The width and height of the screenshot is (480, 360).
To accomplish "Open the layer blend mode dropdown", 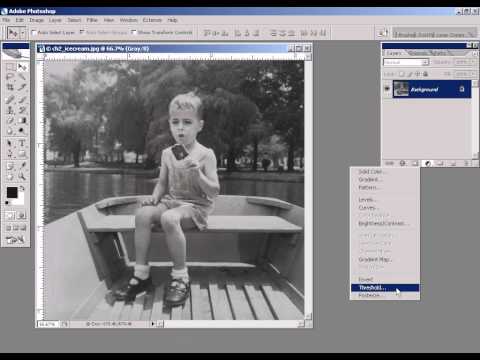I will pyautogui.click(x=406, y=62).
